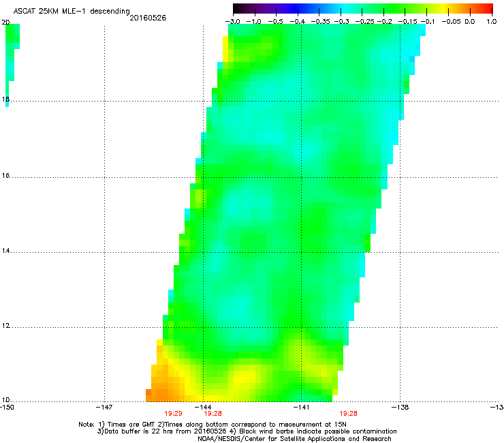
Task: Click the -0.05 color scale label
Action: (x=452, y=22)
